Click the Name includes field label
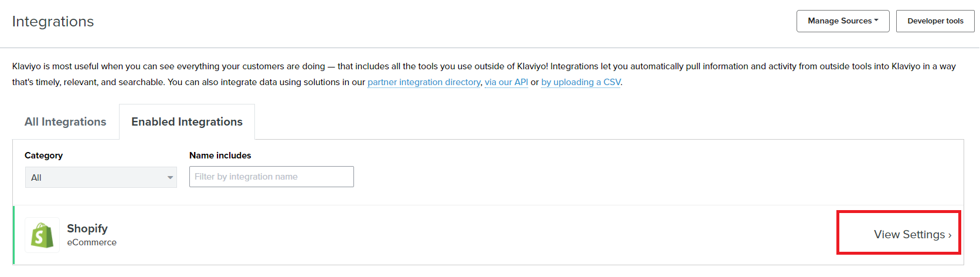The image size is (980, 277). click(220, 156)
